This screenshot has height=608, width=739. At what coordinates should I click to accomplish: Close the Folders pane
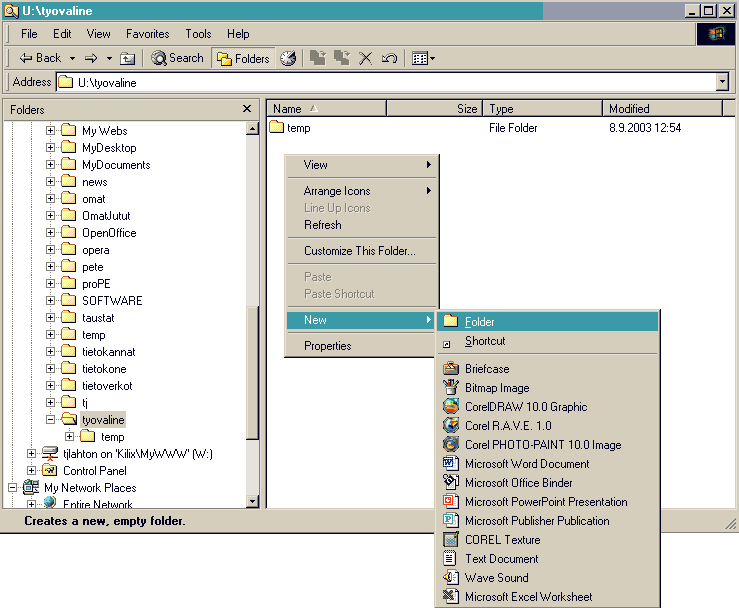[246, 109]
